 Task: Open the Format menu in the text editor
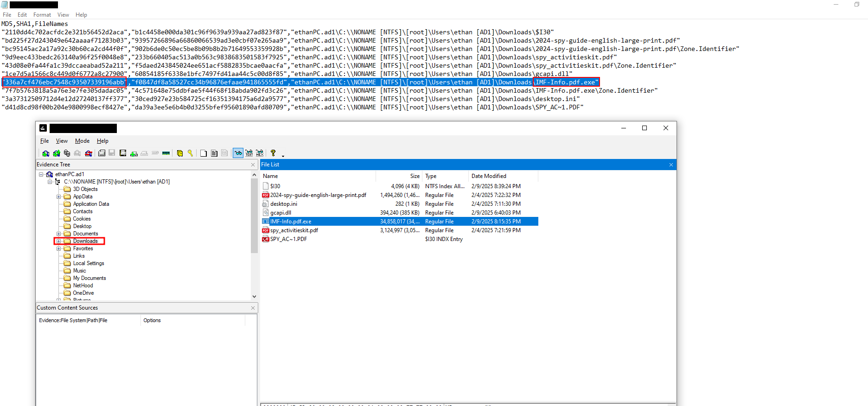pos(42,15)
